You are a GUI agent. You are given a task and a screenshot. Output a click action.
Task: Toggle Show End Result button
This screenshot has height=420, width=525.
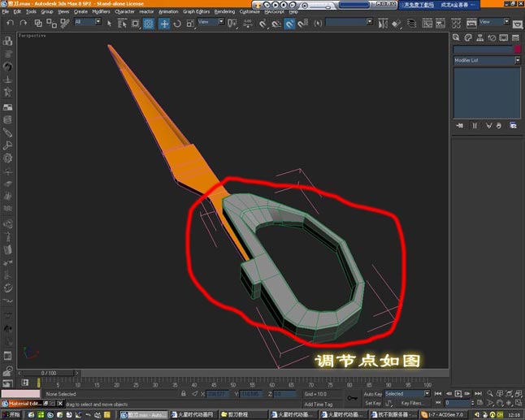point(475,125)
